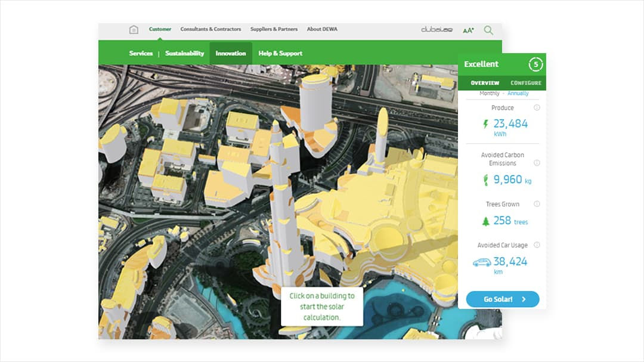Click the info icon beside Avoided Car Usage
The image size is (644, 362).
pyautogui.click(x=536, y=245)
